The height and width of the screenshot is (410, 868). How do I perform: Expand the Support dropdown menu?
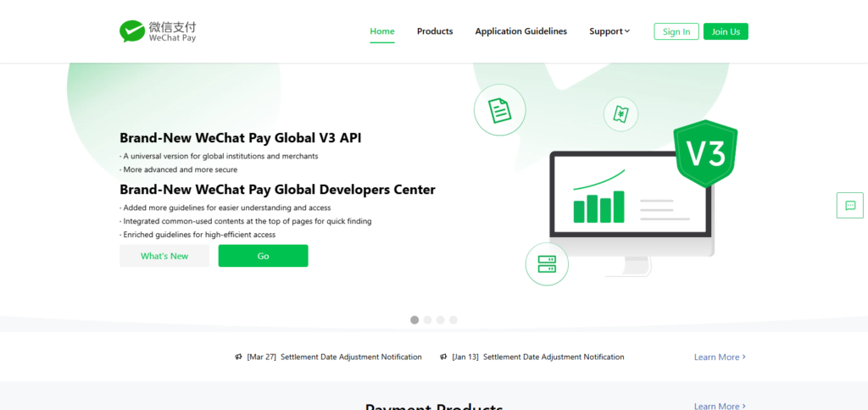pos(609,31)
